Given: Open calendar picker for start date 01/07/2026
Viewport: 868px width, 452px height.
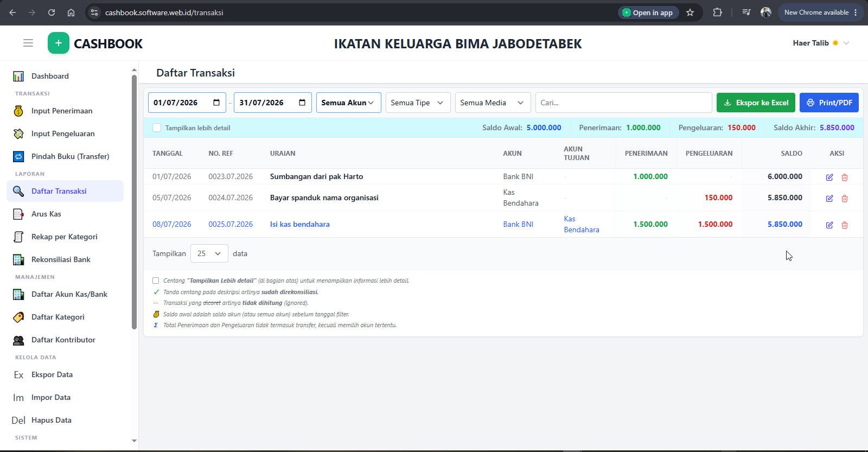Looking at the screenshot, I should pos(216,103).
